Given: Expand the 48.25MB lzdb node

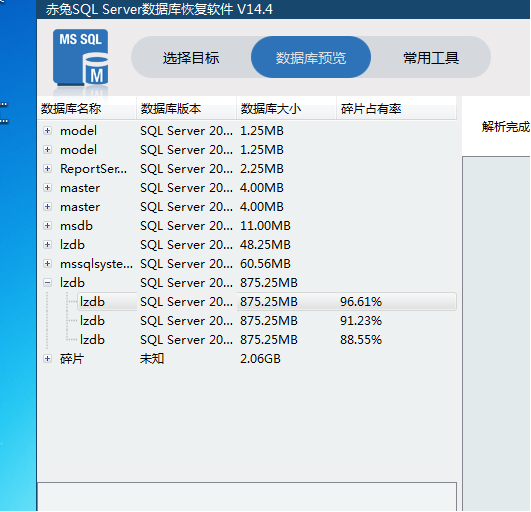Looking at the screenshot, I should (47, 244).
